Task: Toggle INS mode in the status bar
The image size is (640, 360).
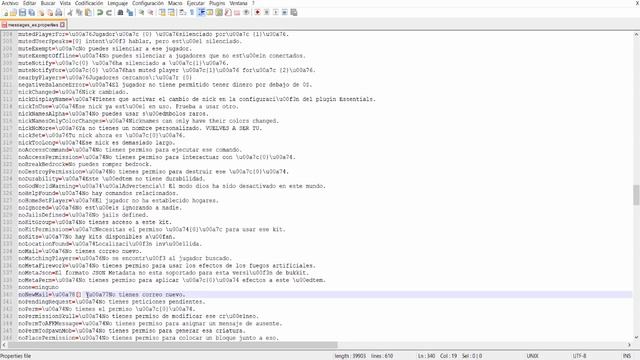Action: coord(627,356)
